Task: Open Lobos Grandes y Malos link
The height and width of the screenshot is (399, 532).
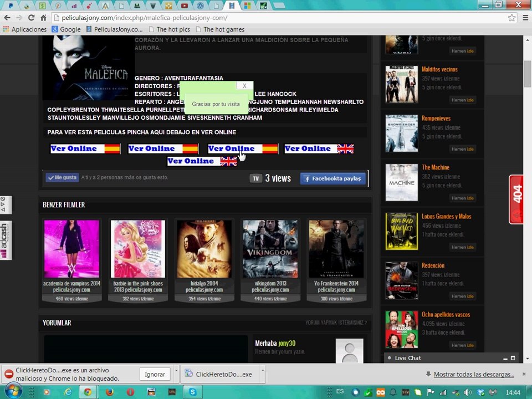Action: (447, 217)
